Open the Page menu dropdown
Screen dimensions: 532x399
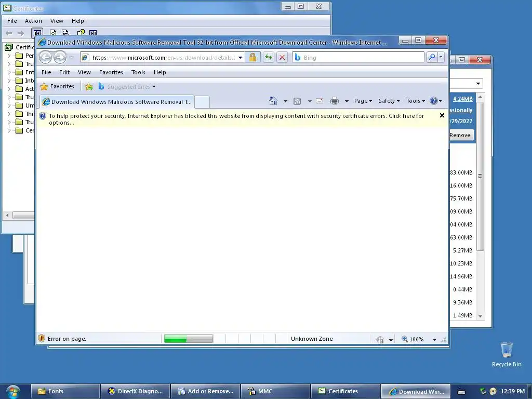point(363,101)
